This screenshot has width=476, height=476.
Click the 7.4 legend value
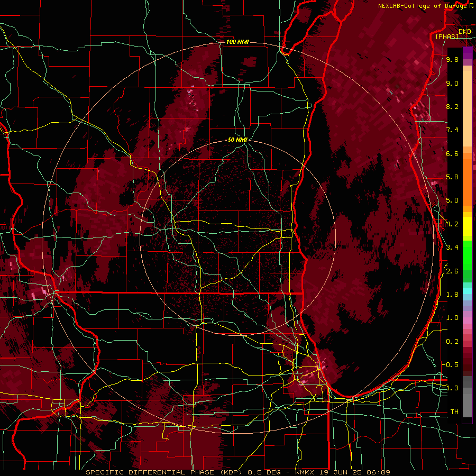(452, 130)
